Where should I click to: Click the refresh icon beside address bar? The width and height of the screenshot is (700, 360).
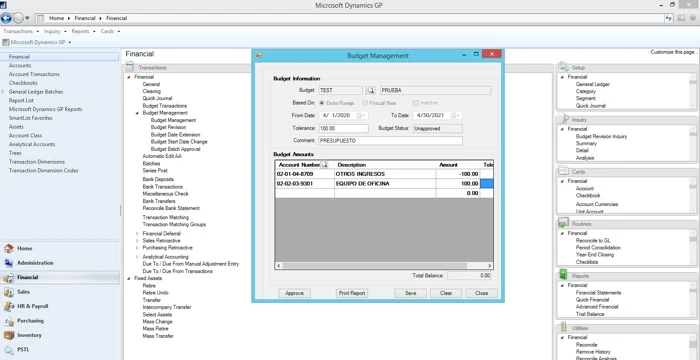pyautogui.click(x=669, y=18)
